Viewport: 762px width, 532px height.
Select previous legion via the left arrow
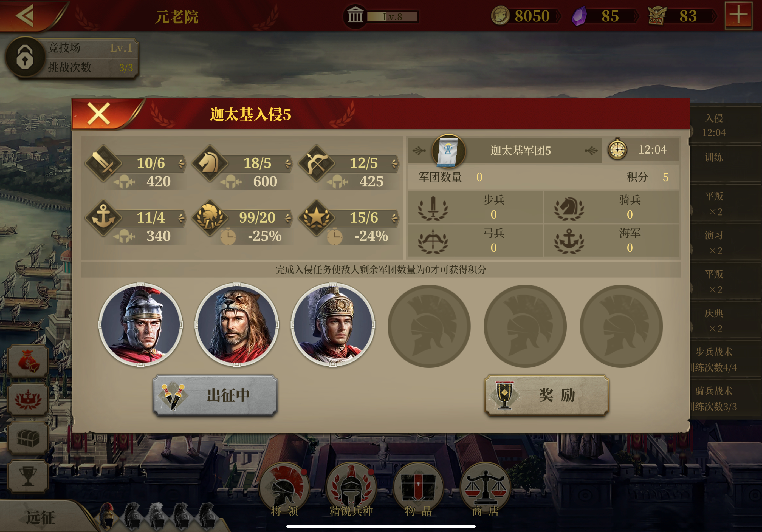coord(419,151)
